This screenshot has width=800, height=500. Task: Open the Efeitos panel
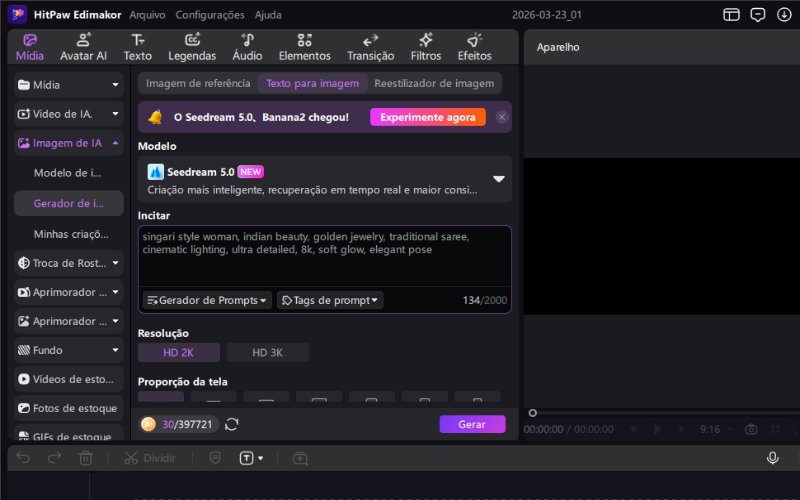[474, 47]
